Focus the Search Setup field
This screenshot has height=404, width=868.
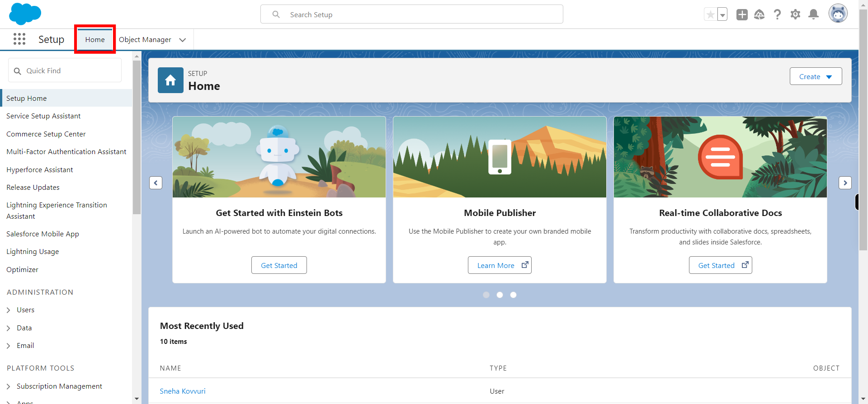[x=411, y=14]
